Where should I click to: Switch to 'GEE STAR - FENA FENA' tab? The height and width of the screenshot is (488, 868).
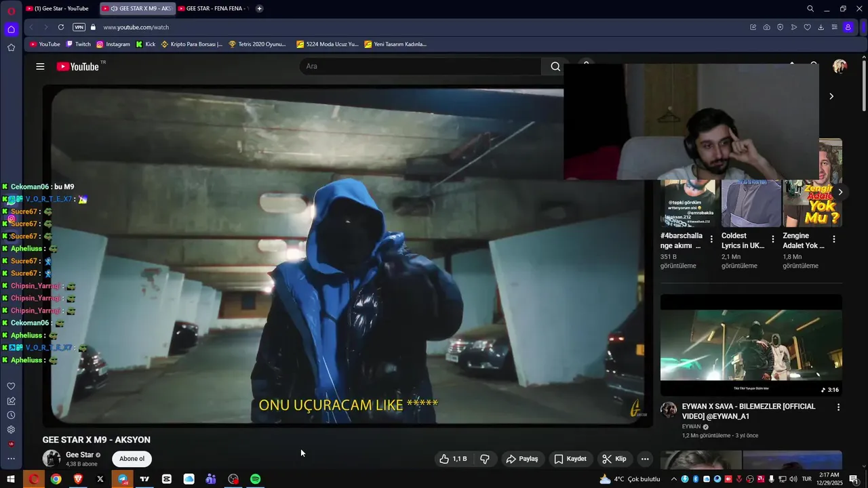[x=213, y=9]
